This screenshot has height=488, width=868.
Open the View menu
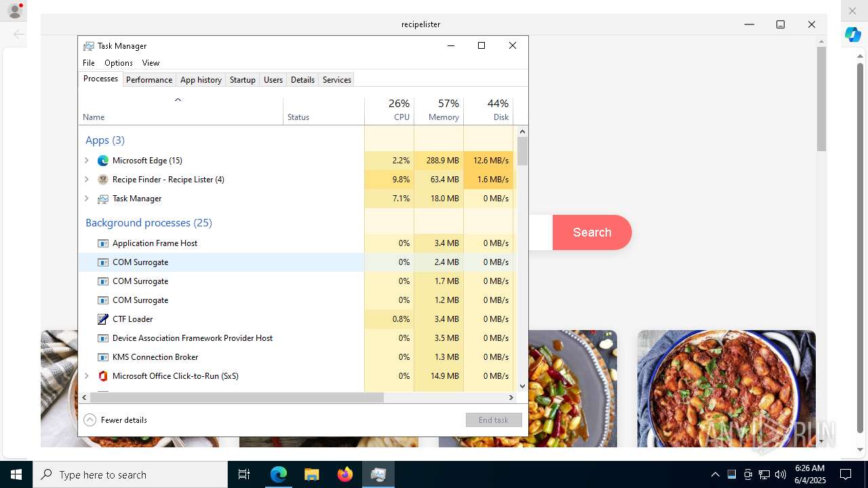click(151, 63)
